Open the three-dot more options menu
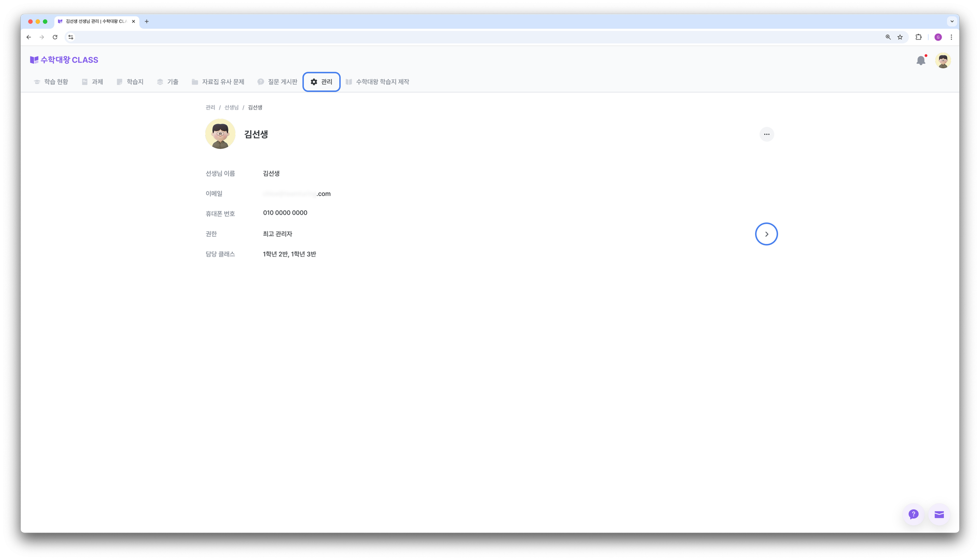980x560 pixels. pyautogui.click(x=767, y=134)
